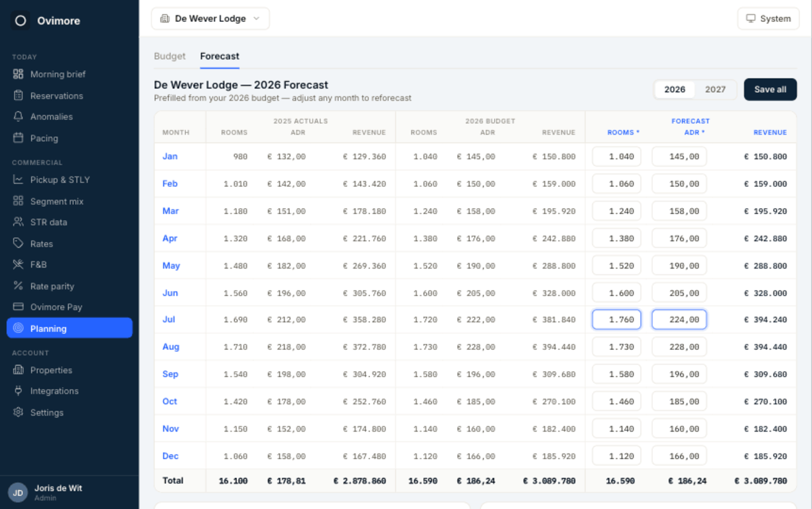
Task: Switch to the Budget tab
Action: pos(170,56)
